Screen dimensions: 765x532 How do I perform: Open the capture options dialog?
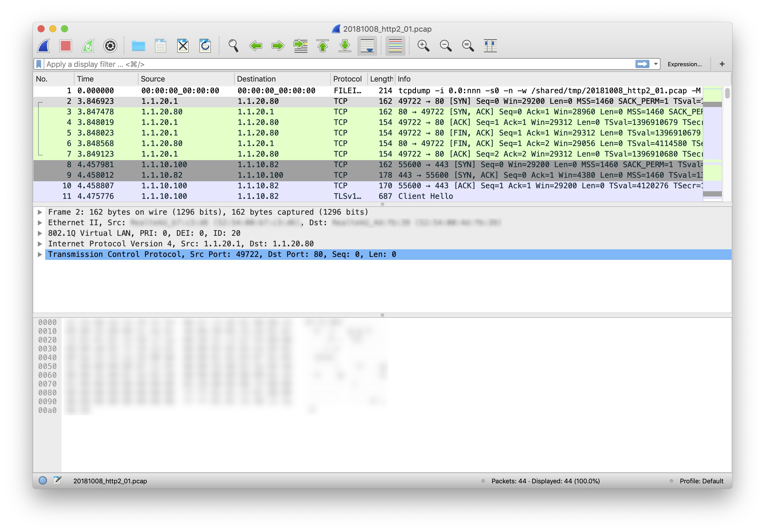[x=110, y=46]
